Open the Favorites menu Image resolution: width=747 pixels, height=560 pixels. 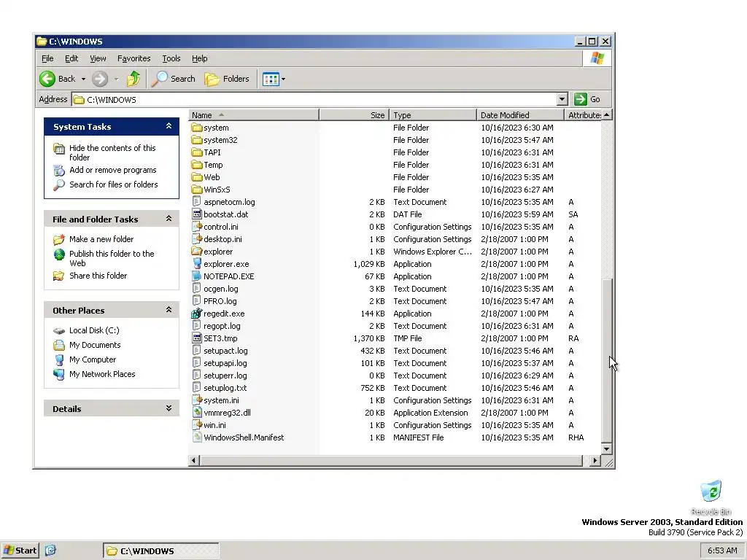[134, 58]
